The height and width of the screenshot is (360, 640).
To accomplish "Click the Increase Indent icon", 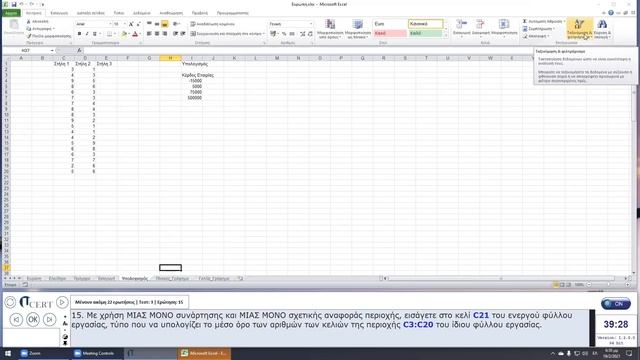I will [x=183, y=33].
